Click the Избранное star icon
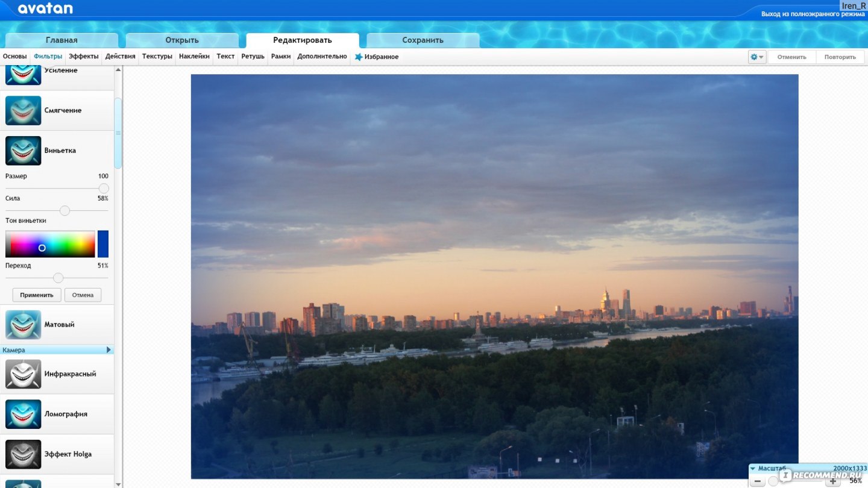The height and width of the screenshot is (488, 868). (359, 57)
